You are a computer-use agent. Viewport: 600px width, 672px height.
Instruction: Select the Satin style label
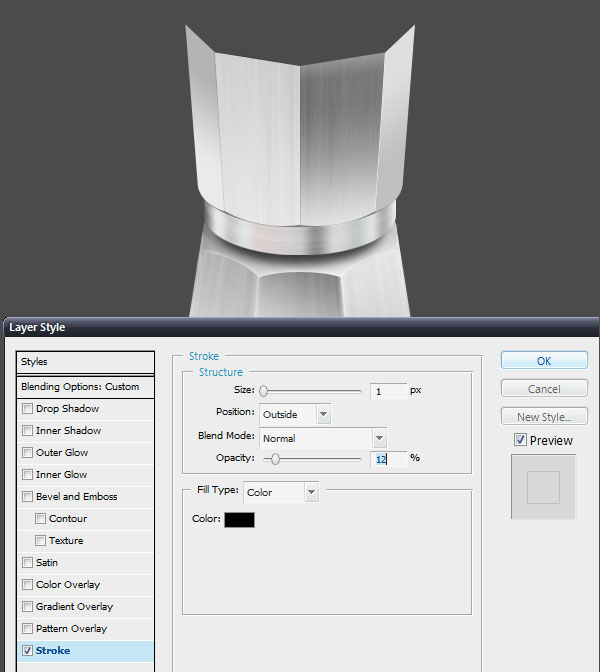coord(47,562)
